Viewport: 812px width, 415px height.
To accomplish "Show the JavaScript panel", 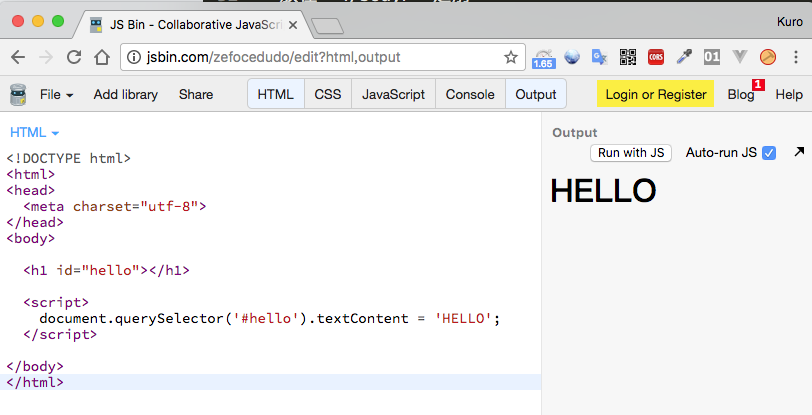I will [x=394, y=94].
